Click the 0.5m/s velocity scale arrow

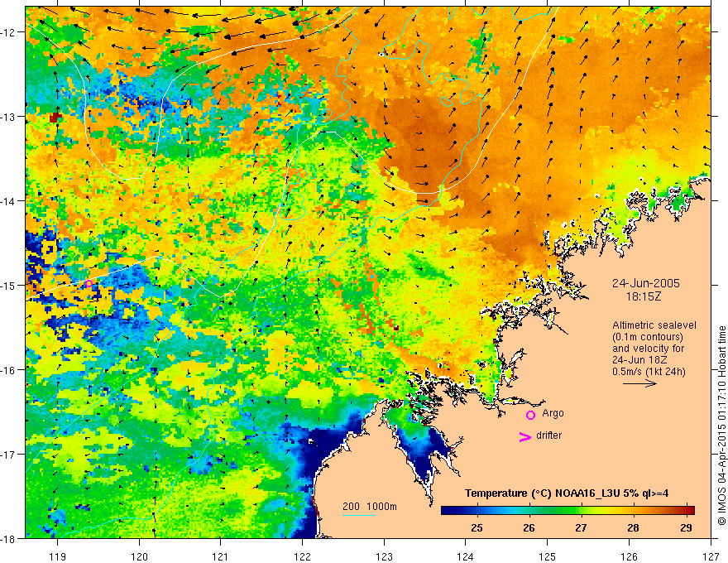click(x=639, y=383)
